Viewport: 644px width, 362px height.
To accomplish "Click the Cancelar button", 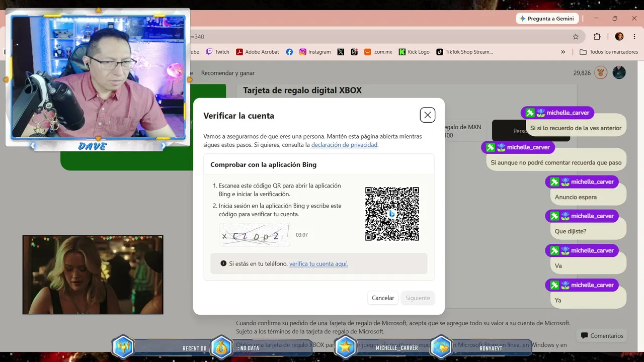I will coord(383,298).
